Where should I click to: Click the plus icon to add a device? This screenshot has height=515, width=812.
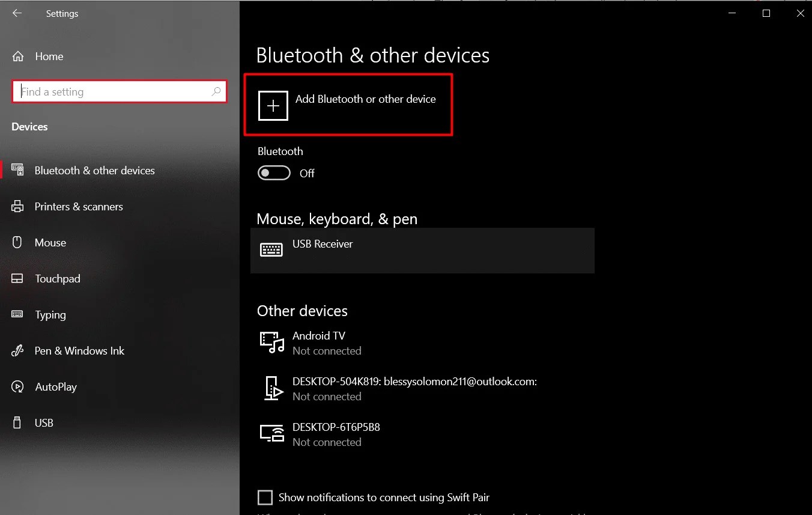coord(273,105)
